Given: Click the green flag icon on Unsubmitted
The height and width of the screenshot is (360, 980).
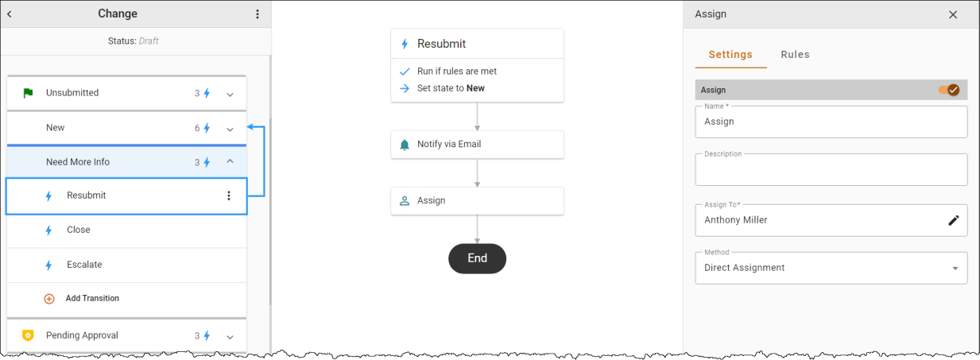Looking at the screenshot, I should pyautogui.click(x=28, y=93).
